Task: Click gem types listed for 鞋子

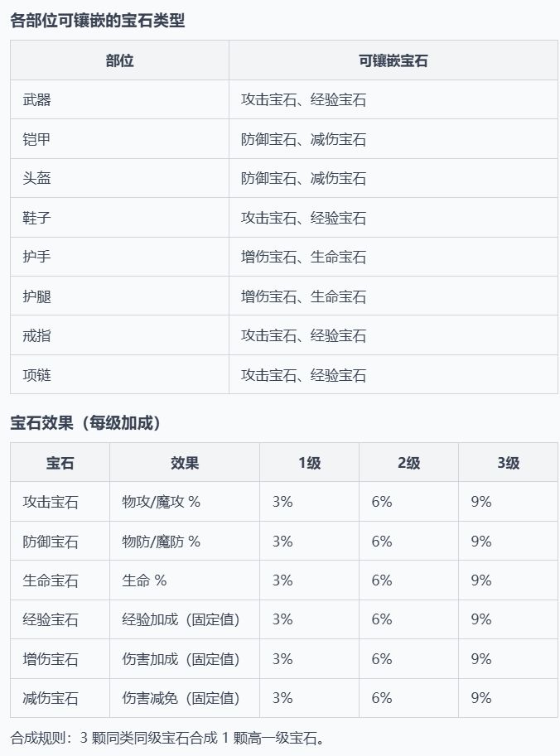Action: pos(303,218)
